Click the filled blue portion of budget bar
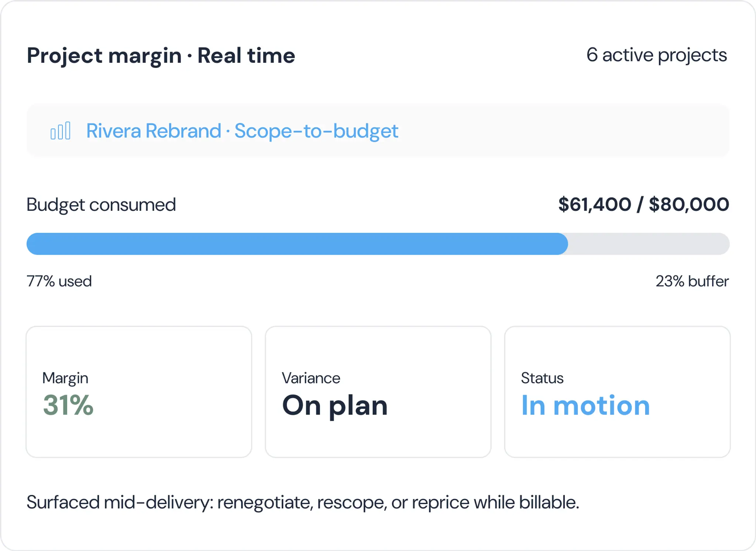The image size is (756, 551). pyautogui.click(x=297, y=244)
